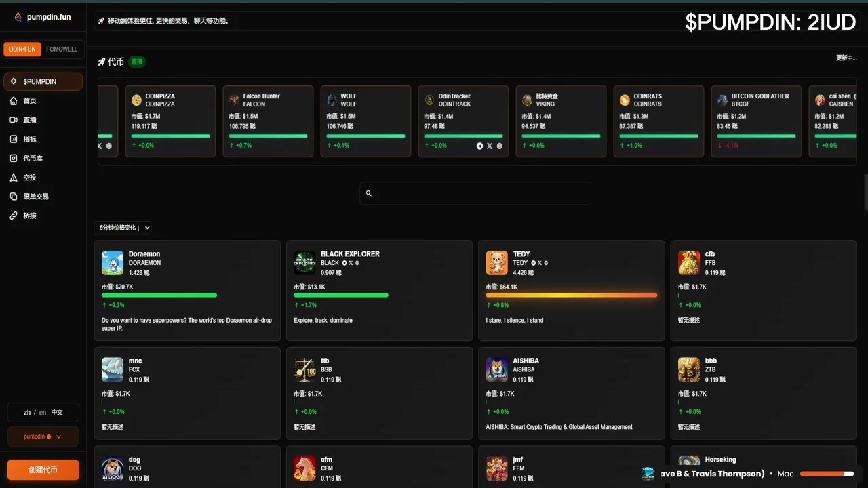
Task: Click into the token search field
Action: tap(475, 193)
